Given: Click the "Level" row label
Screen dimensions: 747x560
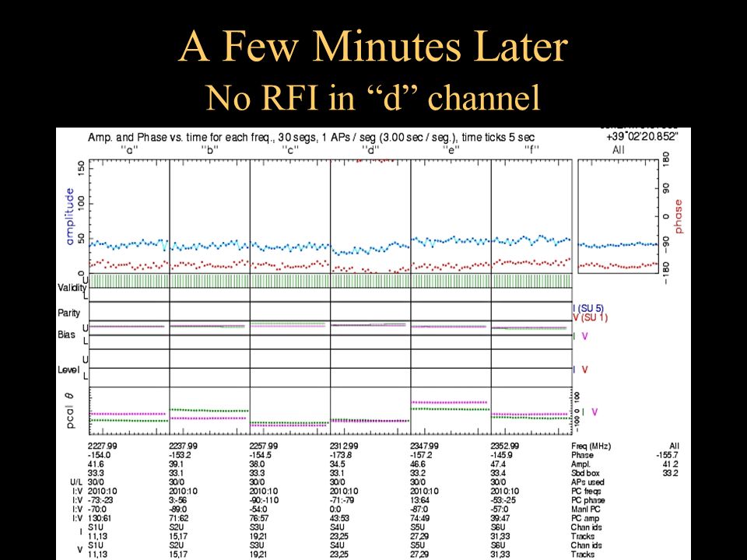Looking at the screenshot, I should (67, 370).
